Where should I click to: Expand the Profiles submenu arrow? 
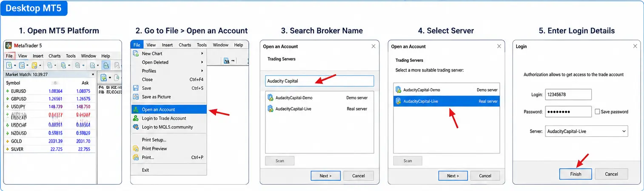tap(202, 71)
